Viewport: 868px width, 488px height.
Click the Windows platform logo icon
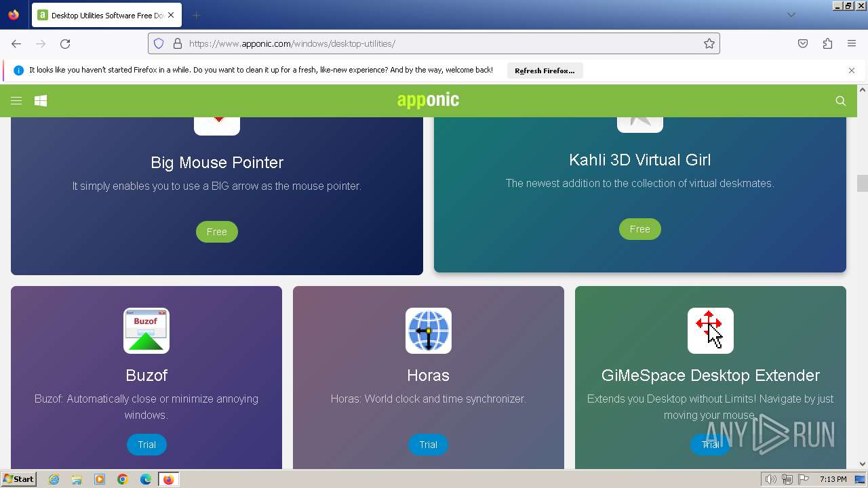[x=41, y=101]
